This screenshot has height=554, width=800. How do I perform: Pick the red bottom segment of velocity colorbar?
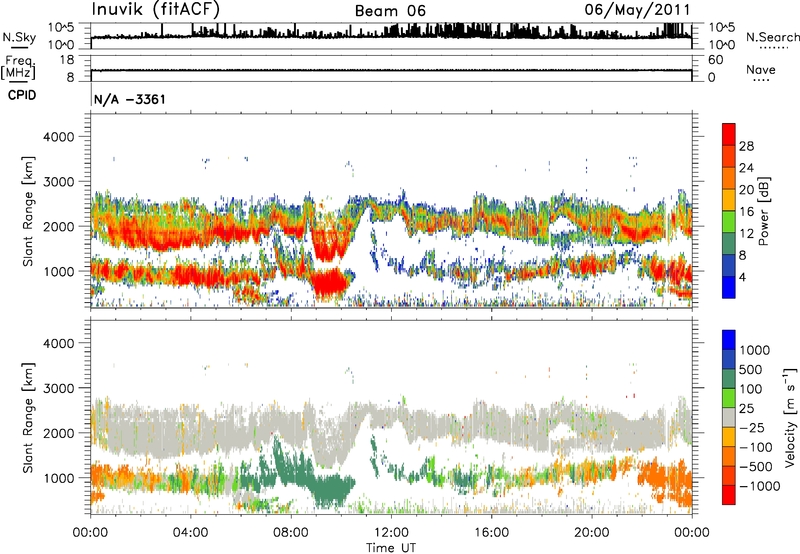pyautogui.click(x=729, y=495)
